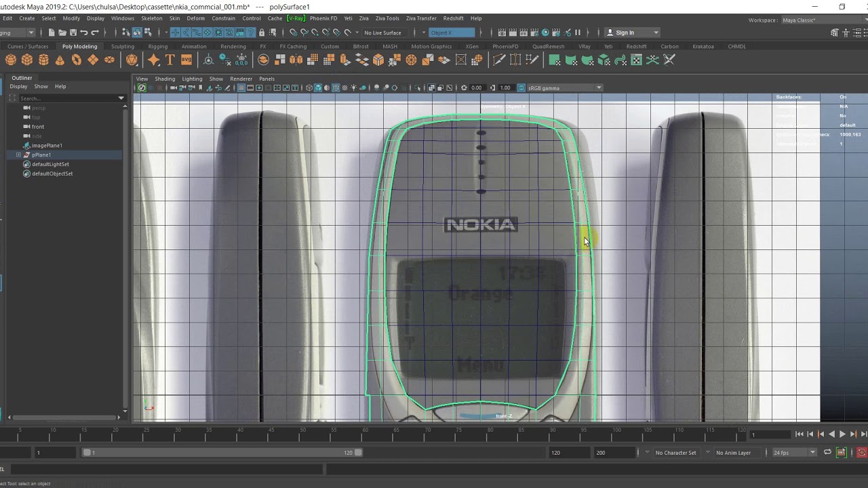The width and height of the screenshot is (868, 488).
Task: Click the new scene icon
Action: point(52,33)
